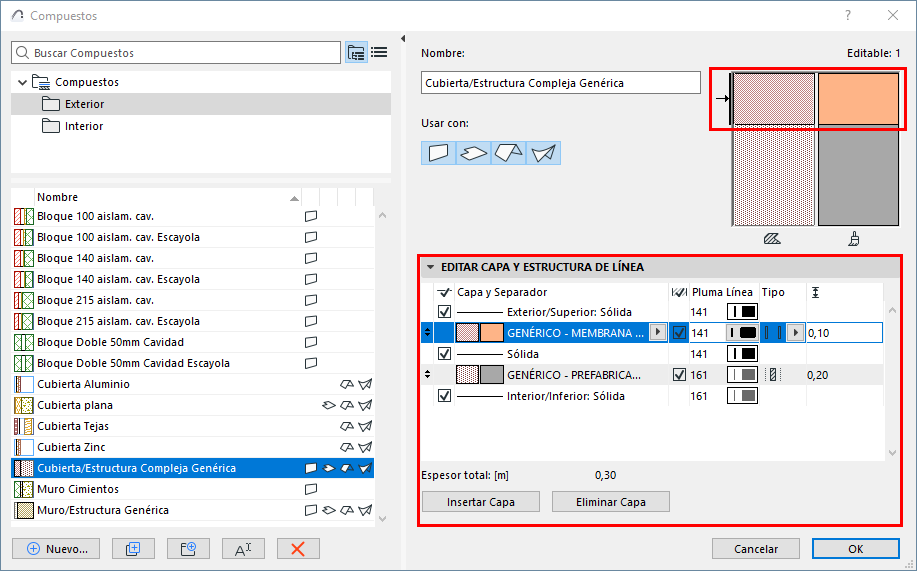
Task: Click help question mark icon
Action: (x=848, y=16)
